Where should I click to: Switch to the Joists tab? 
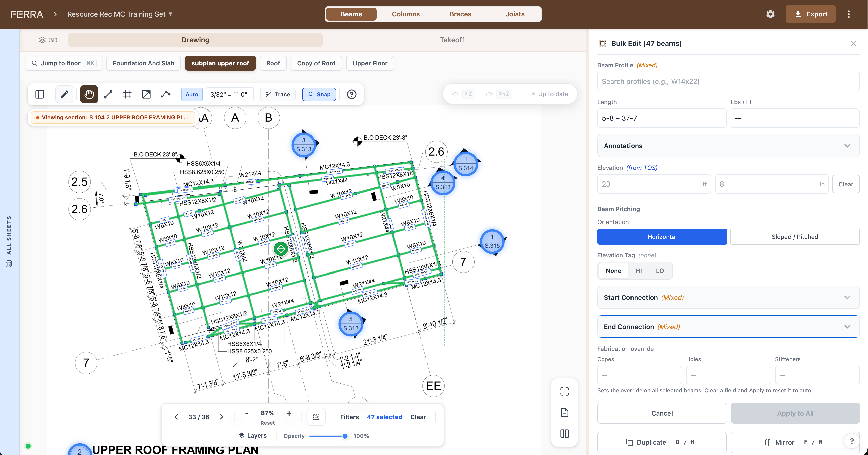tap(515, 14)
